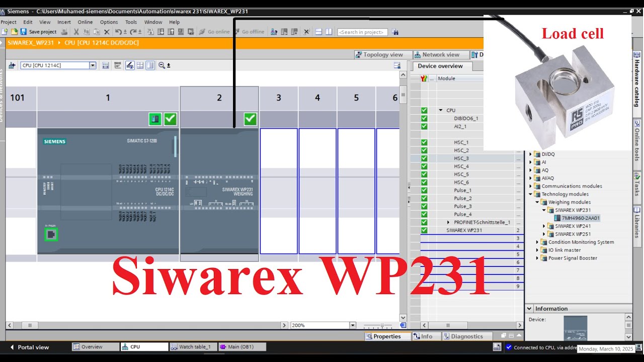
Task: Click device view vertical scrollbar
Action: (403, 94)
